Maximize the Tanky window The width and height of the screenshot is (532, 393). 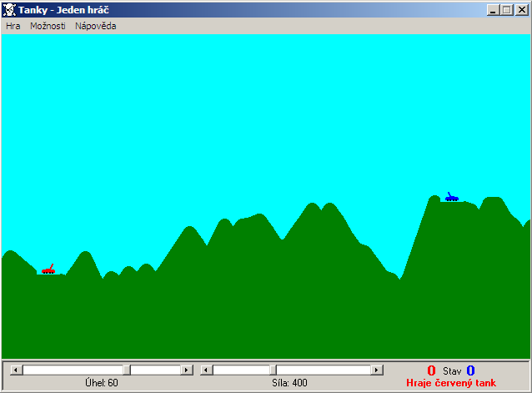pyautogui.click(x=507, y=10)
